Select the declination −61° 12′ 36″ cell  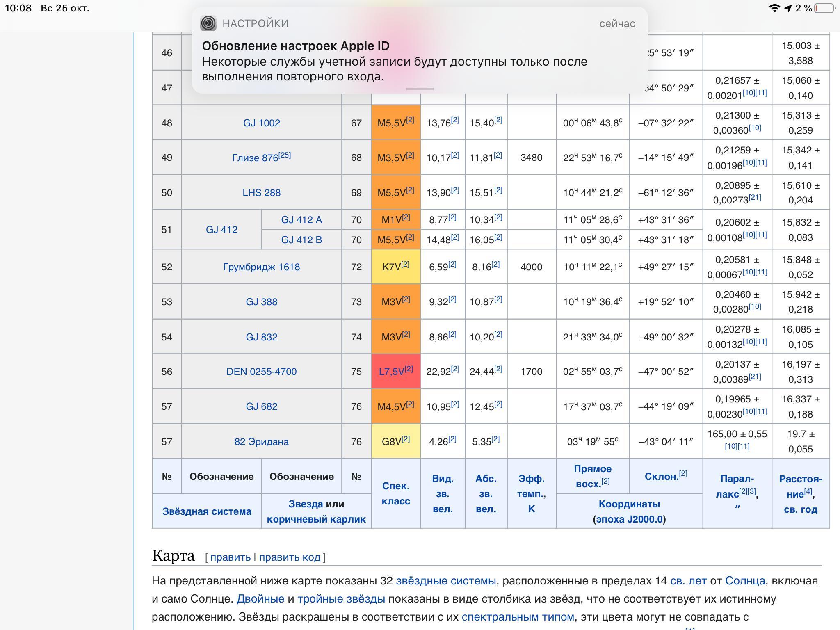(666, 193)
